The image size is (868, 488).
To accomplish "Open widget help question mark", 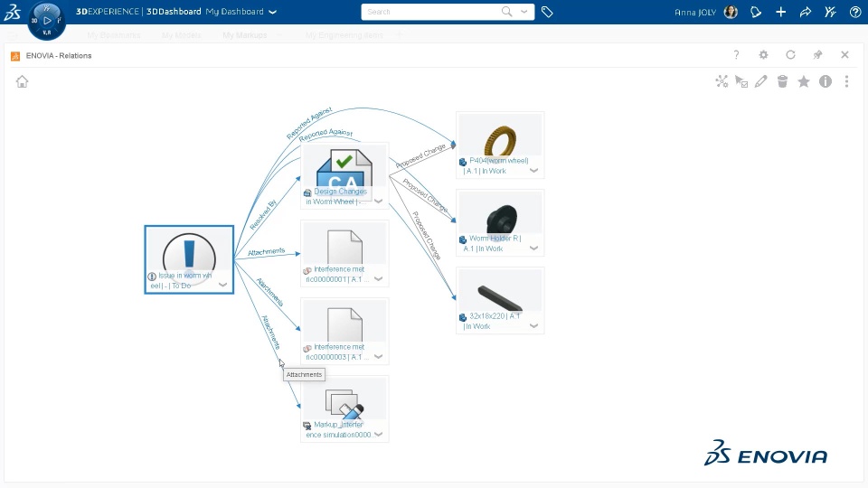I will (x=736, y=55).
